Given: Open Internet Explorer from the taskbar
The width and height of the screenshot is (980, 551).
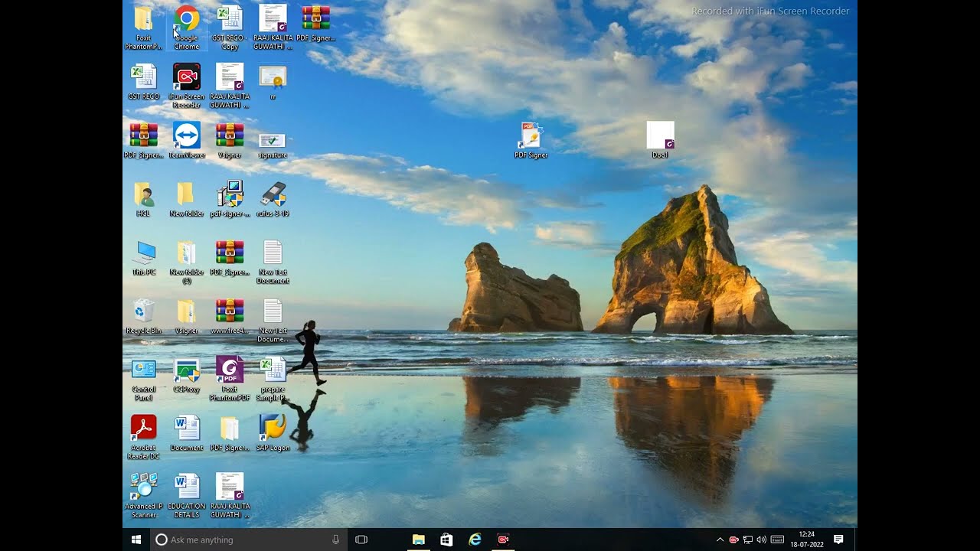Looking at the screenshot, I should coord(475,540).
